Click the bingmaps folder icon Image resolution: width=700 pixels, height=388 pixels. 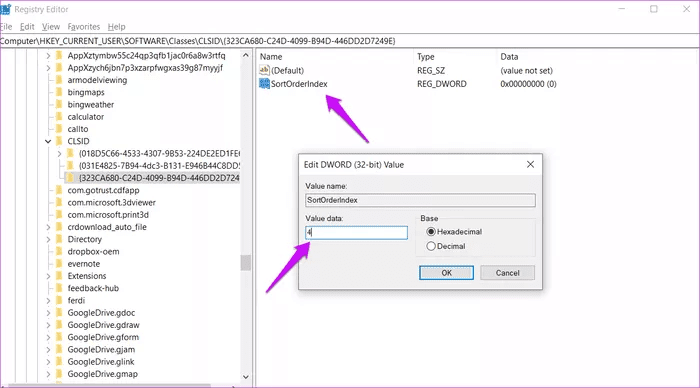point(59,92)
